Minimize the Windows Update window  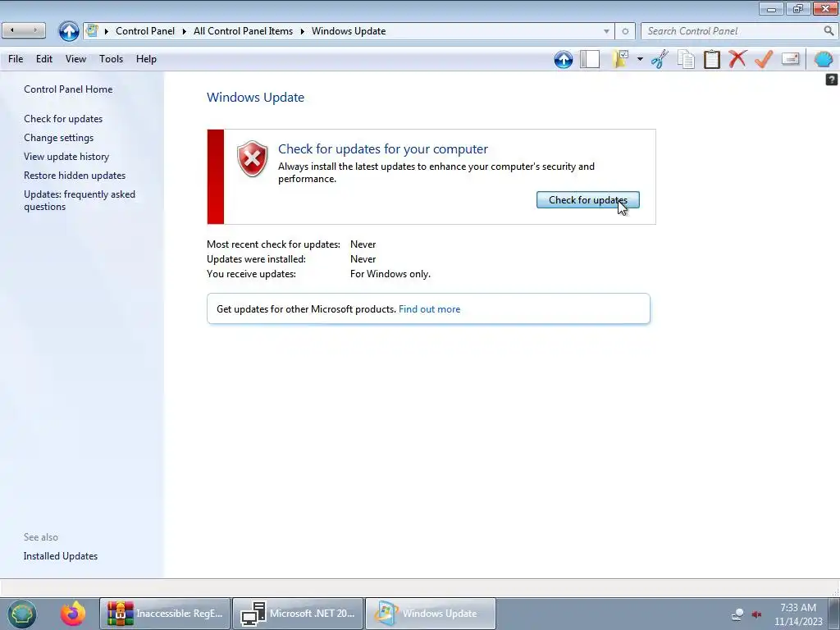[x=771, y=8]
